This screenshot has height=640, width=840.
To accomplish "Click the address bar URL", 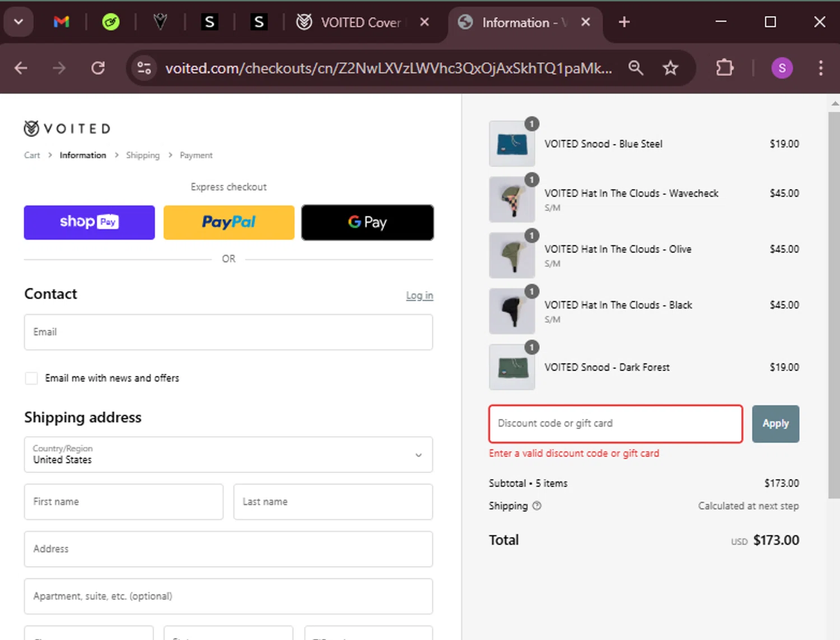I will click(x=389, y=68).
